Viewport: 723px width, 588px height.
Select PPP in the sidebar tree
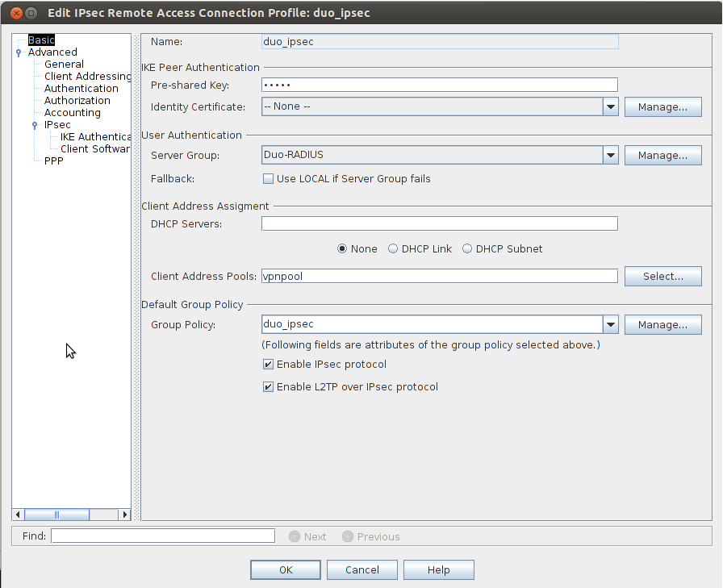pos(53,161)
